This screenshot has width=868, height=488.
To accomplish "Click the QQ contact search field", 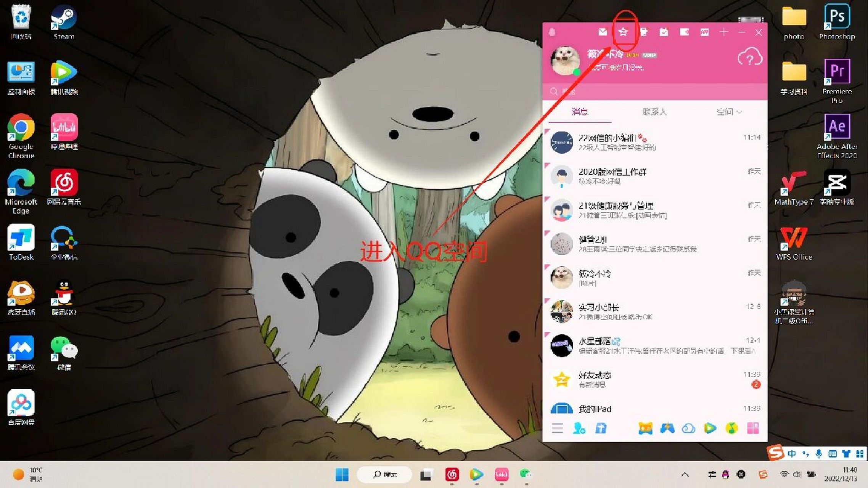I will pos(655,91).
